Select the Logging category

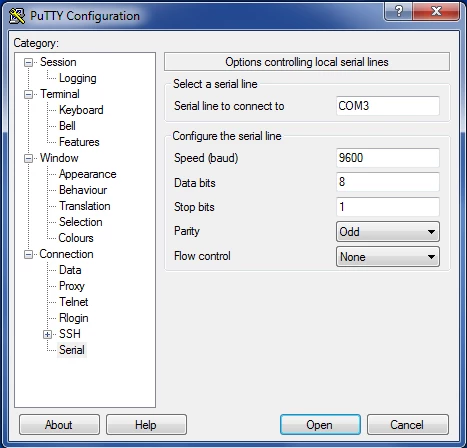tap(78, 78)
